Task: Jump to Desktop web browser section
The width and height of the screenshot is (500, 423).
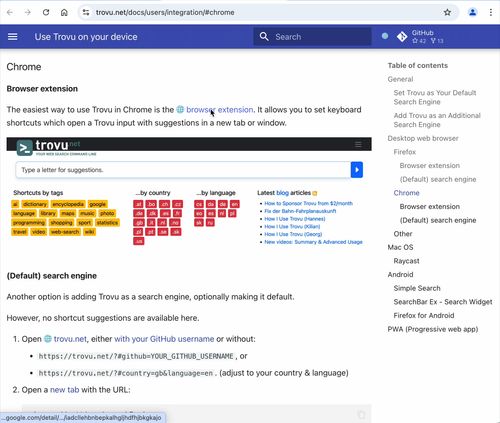Action: 423,138
